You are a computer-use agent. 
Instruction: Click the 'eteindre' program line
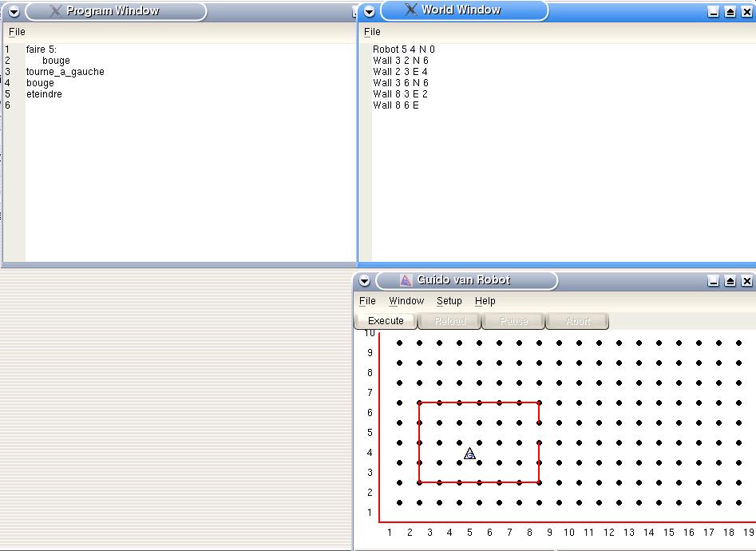coord(44,93)
